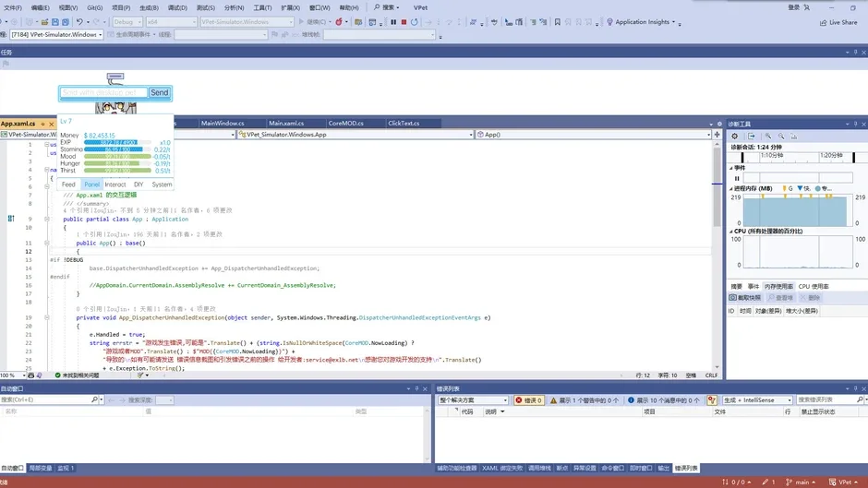Switch to the CoreMOD.cs tab
Screen dimensions: 868x488
coord(346,124)
